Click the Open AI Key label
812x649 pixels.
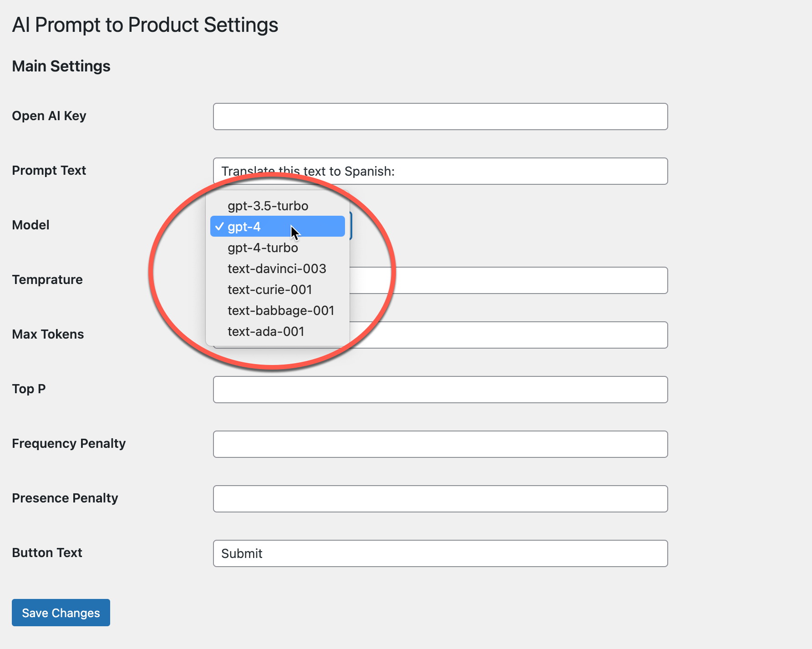click(49, 116)
